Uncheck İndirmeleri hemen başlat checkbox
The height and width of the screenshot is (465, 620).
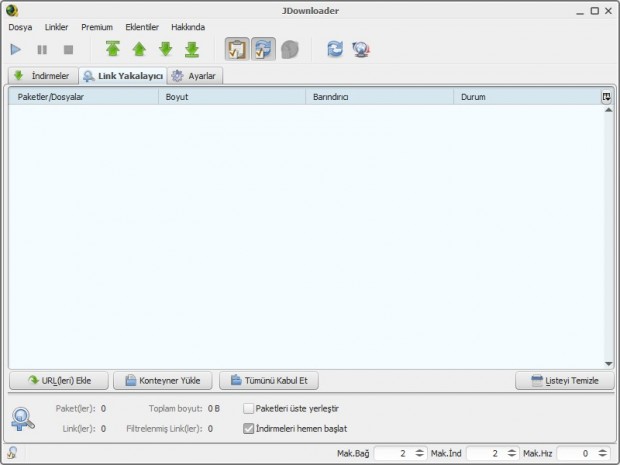248,428
